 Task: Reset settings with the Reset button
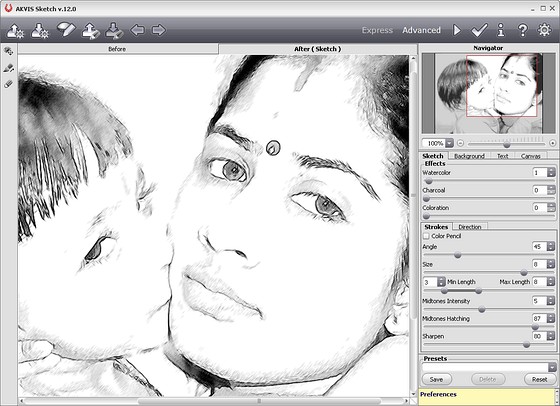pyautogui.click(x=539, y=379)
